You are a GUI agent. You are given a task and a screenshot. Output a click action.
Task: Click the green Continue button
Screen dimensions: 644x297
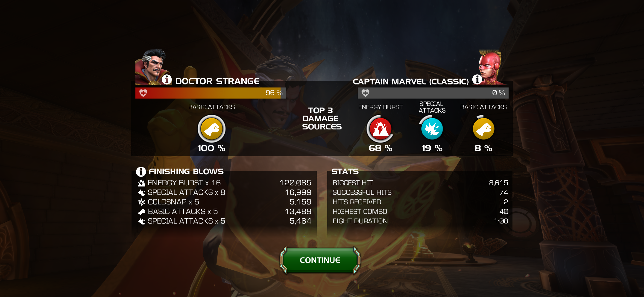[320, 260]
